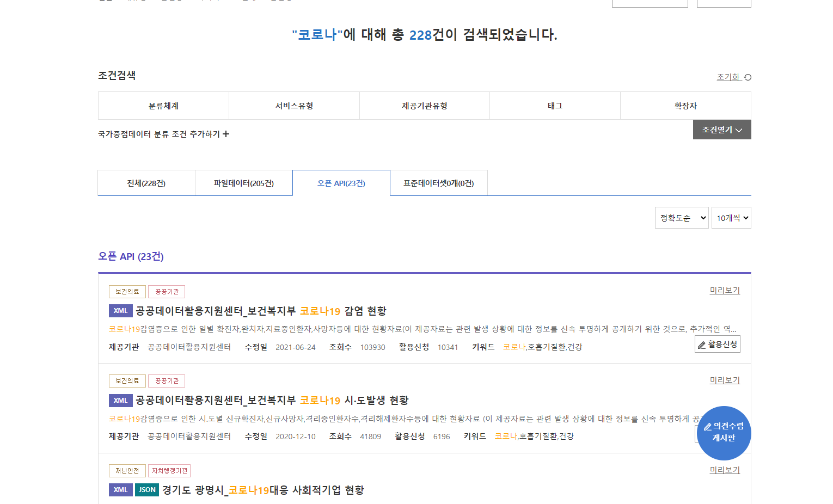Switch to 표준데이터셋0개(0건) tab
This screenshot has width=833, height=504.
(x=439, y=183)
